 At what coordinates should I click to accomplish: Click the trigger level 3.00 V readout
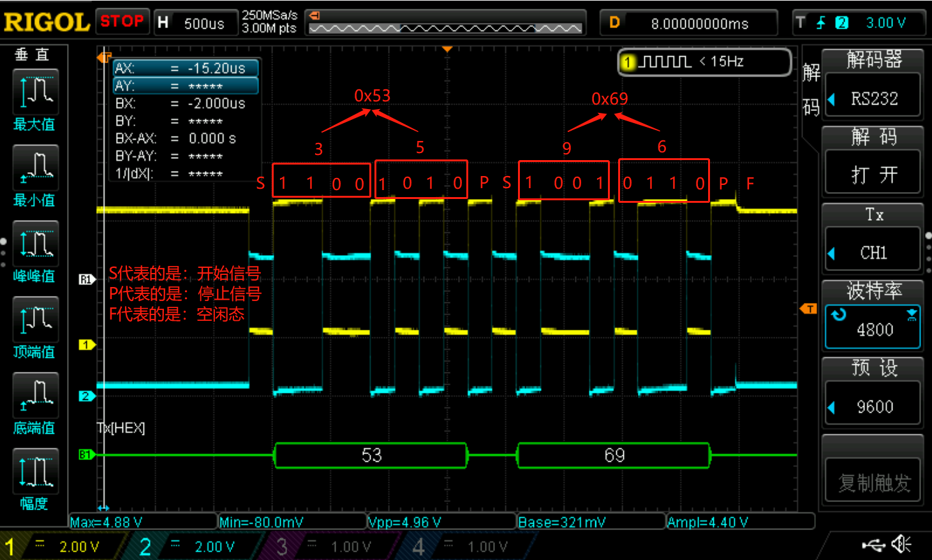pos(886,23)
